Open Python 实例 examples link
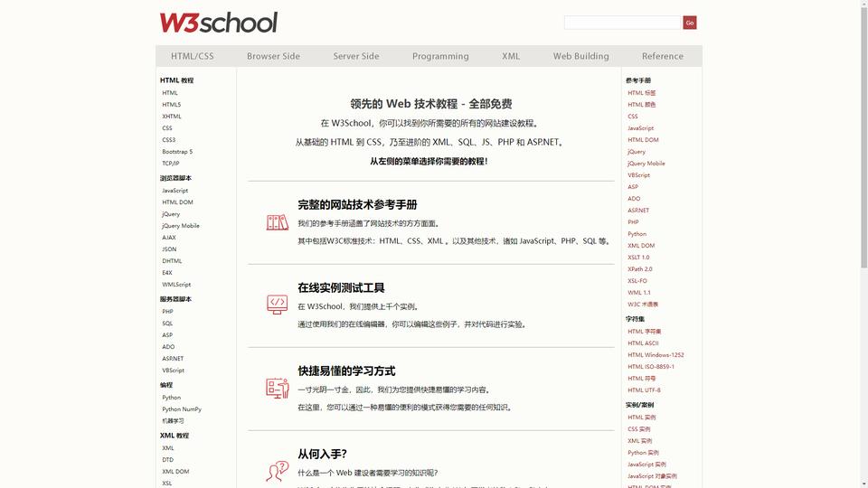 [x=643, y=453]
